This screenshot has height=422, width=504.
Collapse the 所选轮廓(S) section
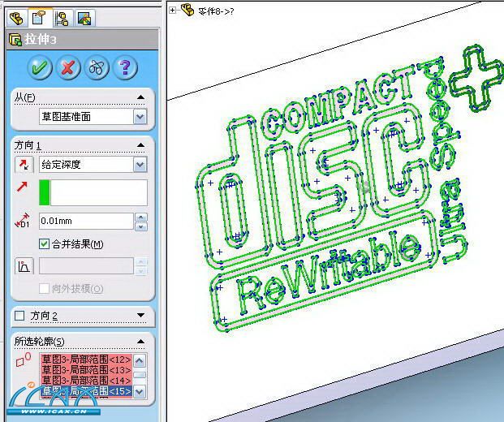[140, 342]
